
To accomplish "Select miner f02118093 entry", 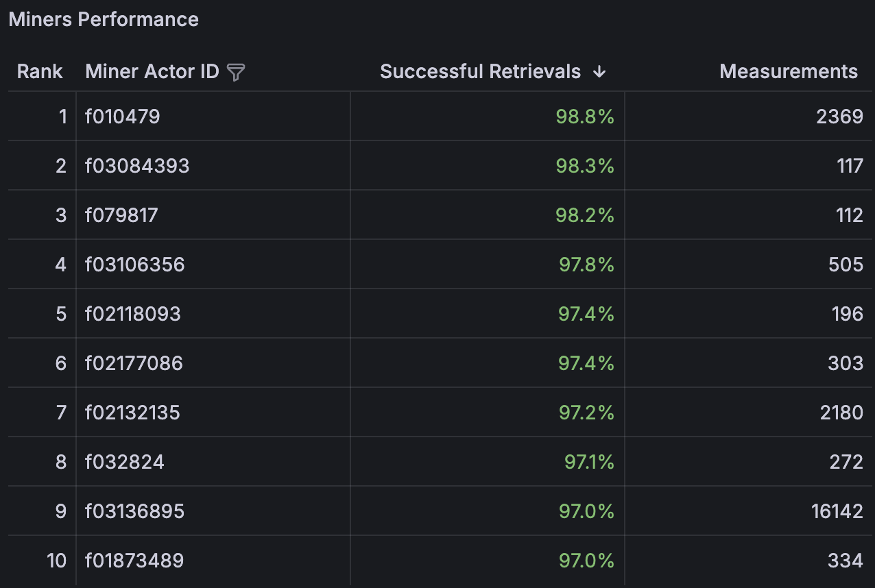I will [133, 314].
